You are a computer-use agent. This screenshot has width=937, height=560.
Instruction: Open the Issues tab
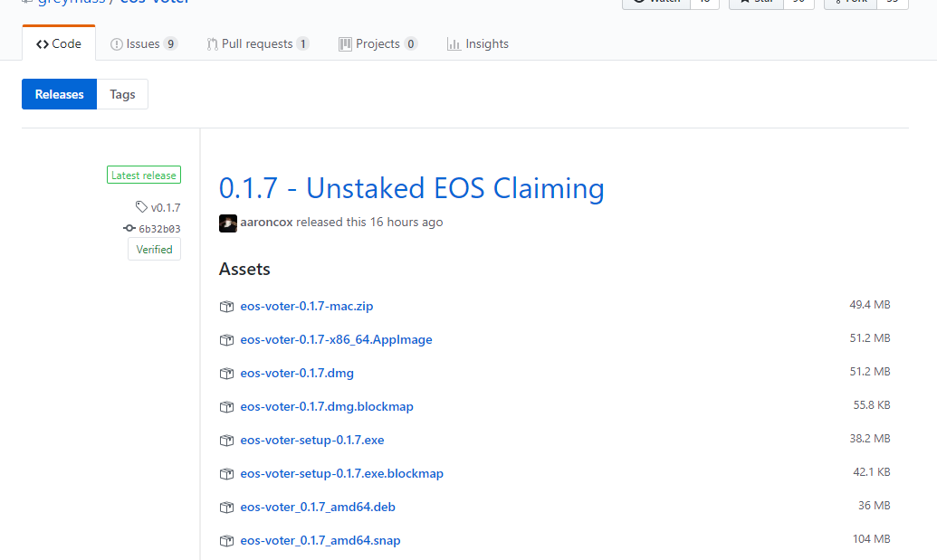pos(143,43)
